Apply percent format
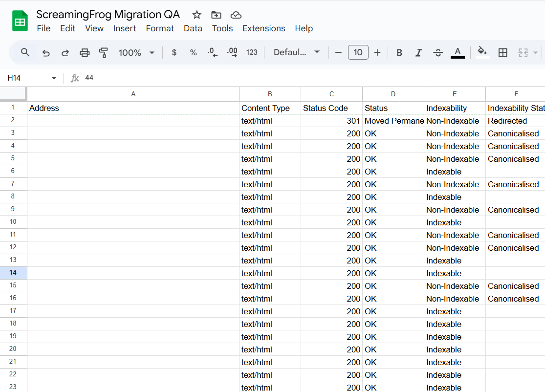 (x=193, y=52)
